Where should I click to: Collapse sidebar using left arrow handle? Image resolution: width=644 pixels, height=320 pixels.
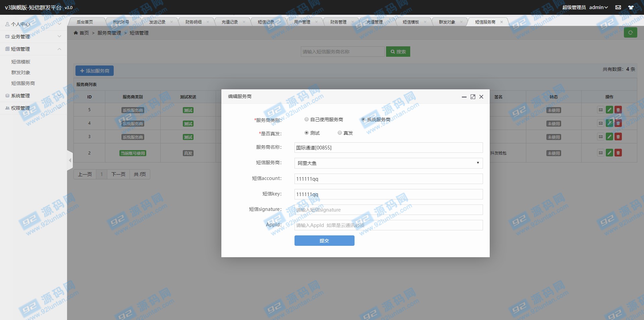coord(70,161)
